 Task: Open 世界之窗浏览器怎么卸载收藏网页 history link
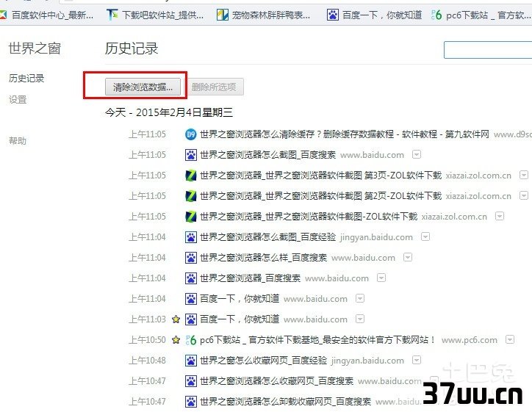285,402
